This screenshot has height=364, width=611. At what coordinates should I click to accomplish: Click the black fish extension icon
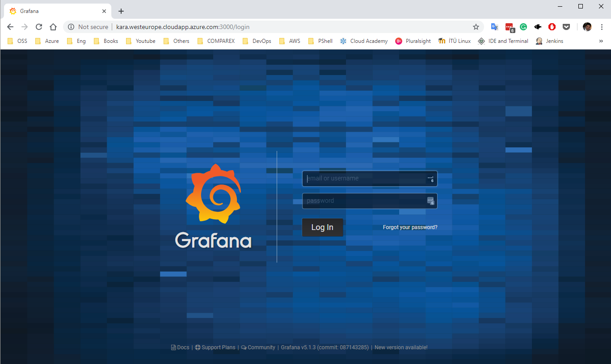(x=538, y=27)
